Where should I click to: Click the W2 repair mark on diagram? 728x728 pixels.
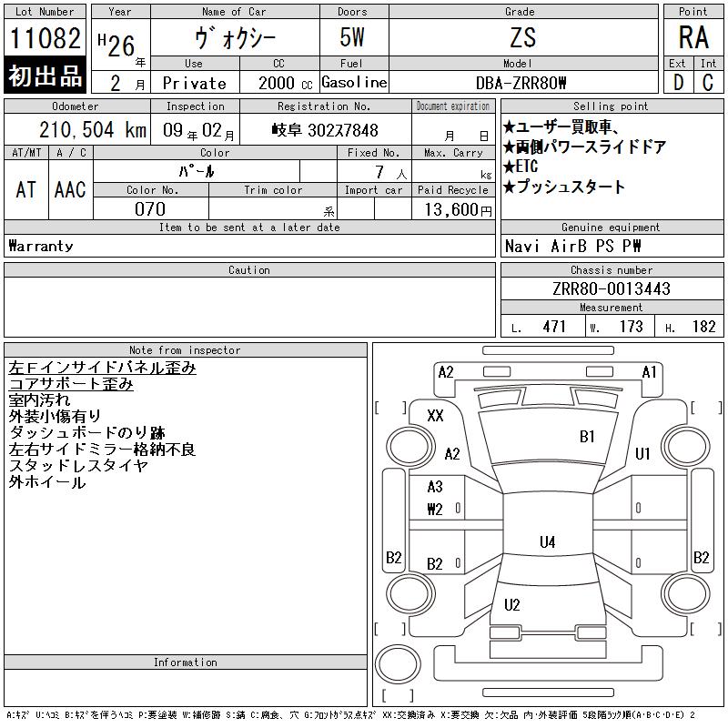435,510
